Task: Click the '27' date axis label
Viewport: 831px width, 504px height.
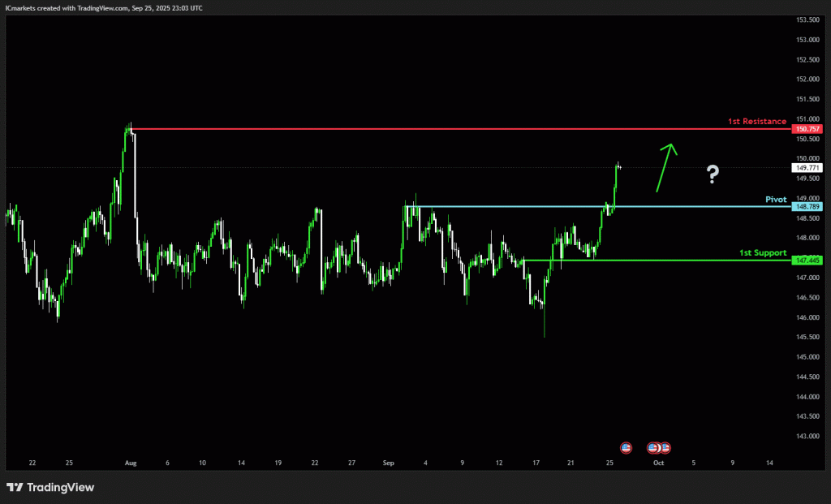Action: tap(352, 463)
